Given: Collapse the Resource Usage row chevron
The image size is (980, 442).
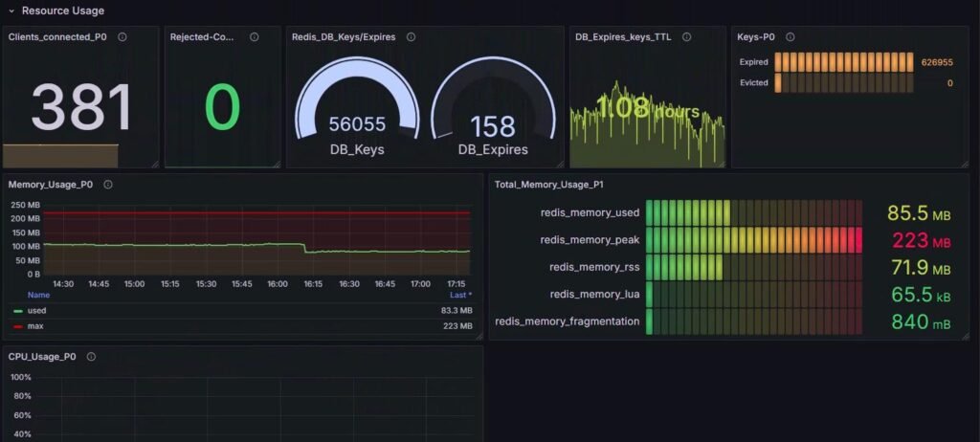Looking at the screenshot, I should coord(11,11).
